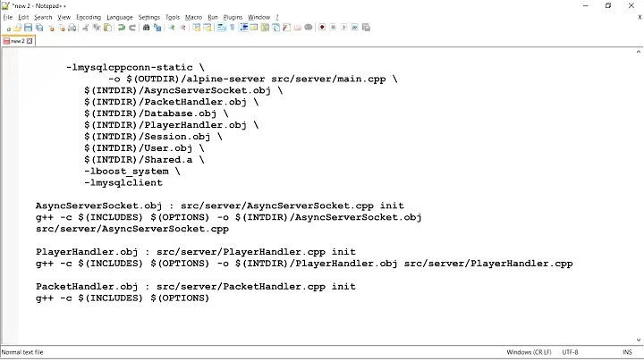Open a file using the folder toolbar icon
Image resolution: width=644 pixels, height=361 pixels.
click(x=17, y=28)
